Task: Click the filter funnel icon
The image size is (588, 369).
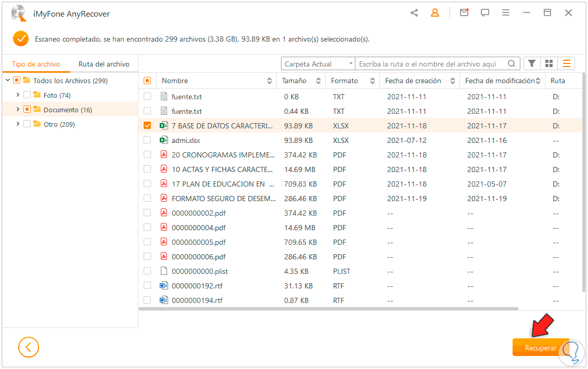Action: [532, 63]
